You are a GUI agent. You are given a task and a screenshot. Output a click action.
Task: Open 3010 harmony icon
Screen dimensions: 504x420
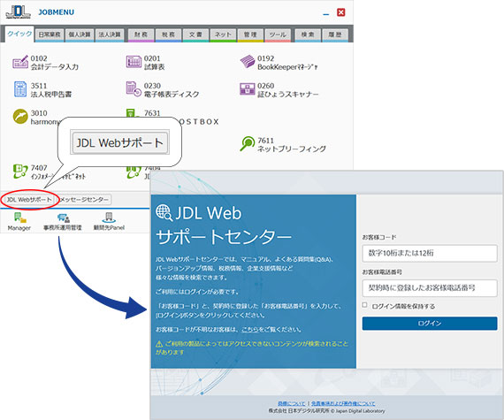click(20, 117)
